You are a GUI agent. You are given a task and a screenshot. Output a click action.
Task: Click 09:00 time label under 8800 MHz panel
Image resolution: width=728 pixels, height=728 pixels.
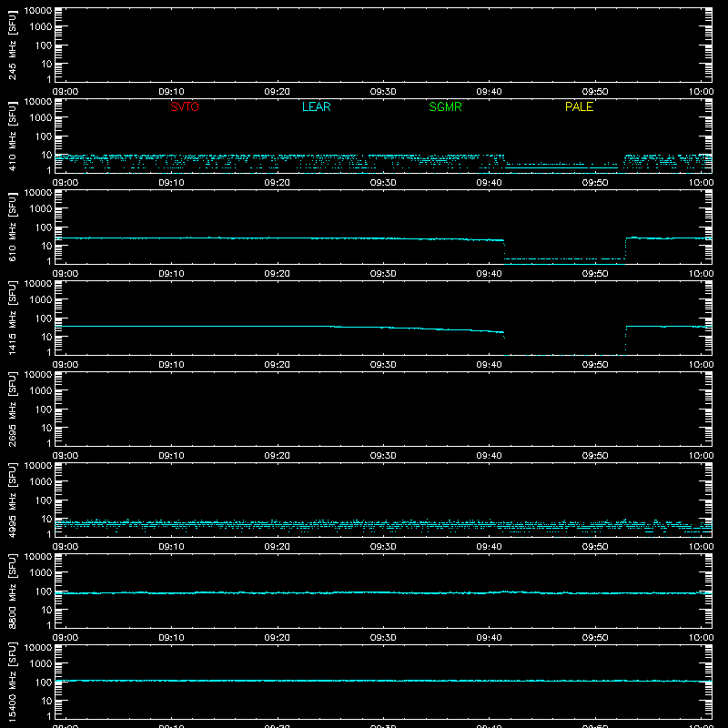[66, 638]
